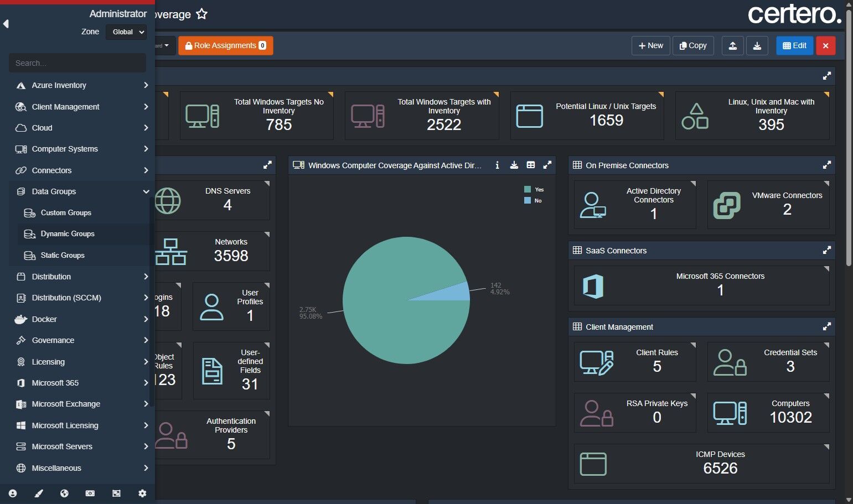Click the globe icon in sidebar footer
Viewport: 853px width, 504px height.
(x=64, y=493)
